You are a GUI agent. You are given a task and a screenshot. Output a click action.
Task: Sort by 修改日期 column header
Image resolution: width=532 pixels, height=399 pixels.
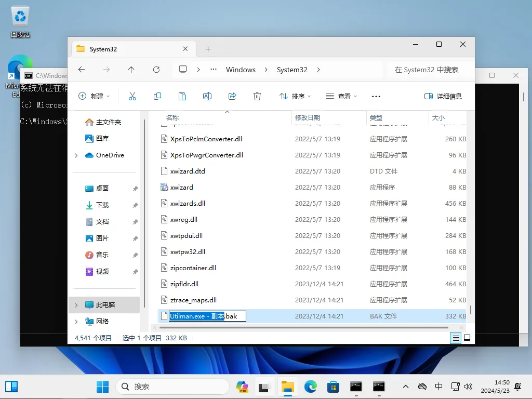pyautogui.click(x=308, y=118)
